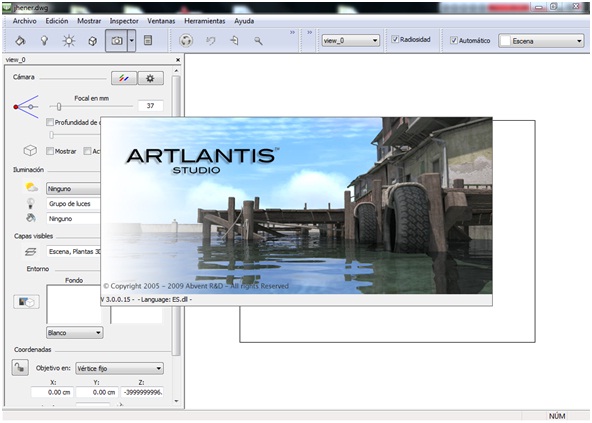Open the list/notes icon in toolbar
The height and width of the screenshot is (423, 592).
[148, 40]
